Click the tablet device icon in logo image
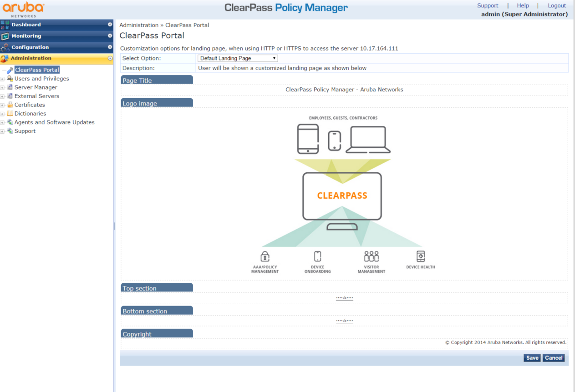Viewport: 575px width, 392px height. 308,139
